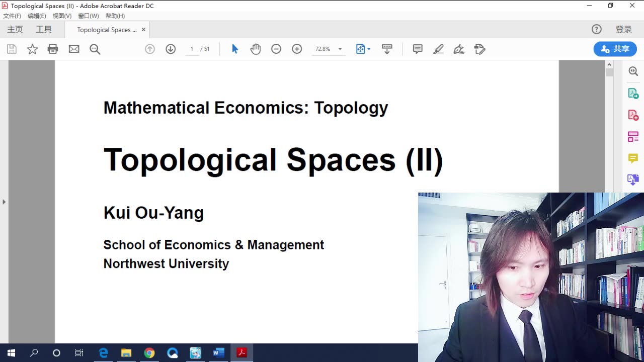The image size is (644, 362).
Task: Close the Topological Spaces document tab
Action: pyautogui.click(x=143, y=30)
